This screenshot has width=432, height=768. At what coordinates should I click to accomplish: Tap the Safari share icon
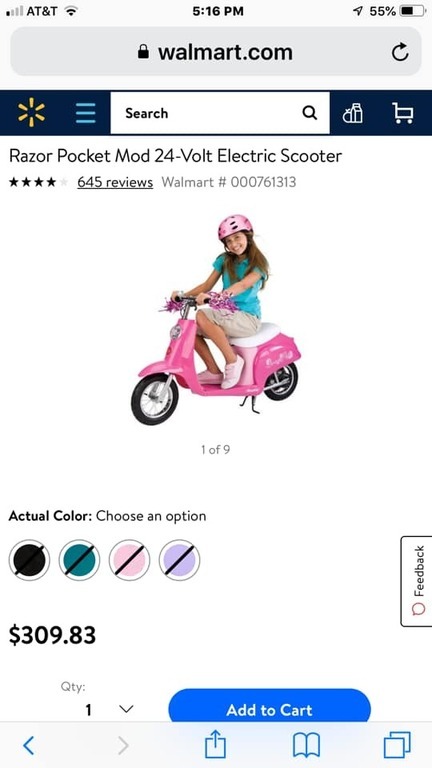216,745
